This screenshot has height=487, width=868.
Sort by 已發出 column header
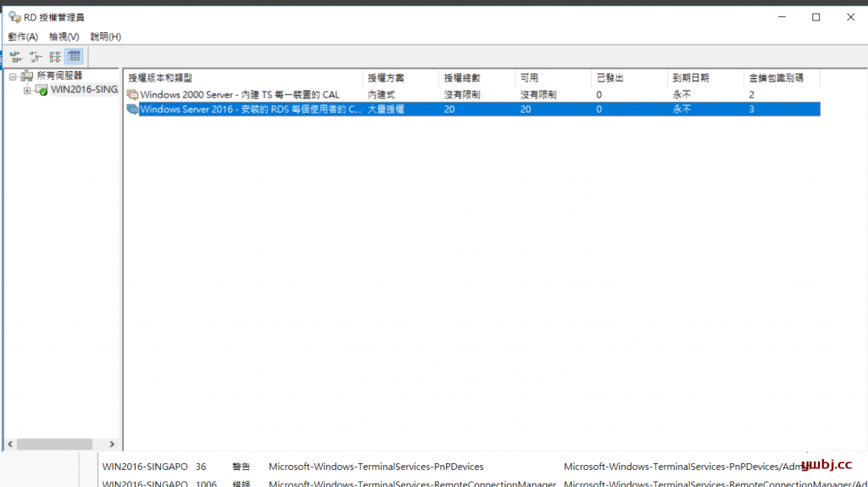click(629, 78)
